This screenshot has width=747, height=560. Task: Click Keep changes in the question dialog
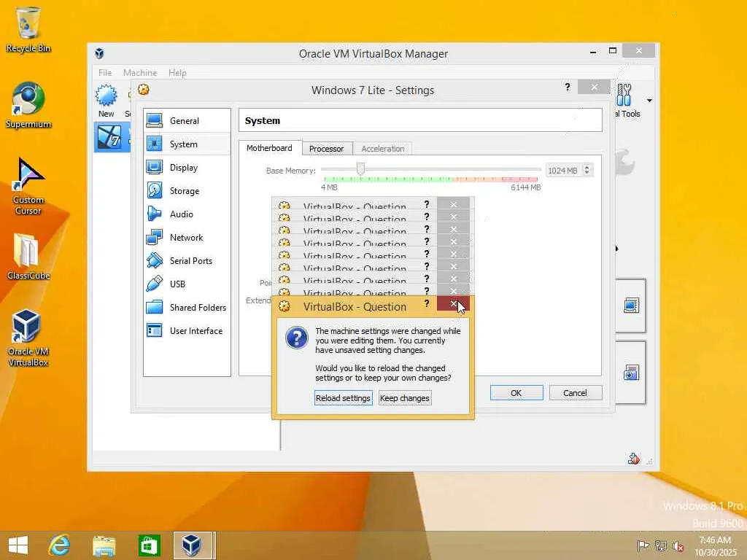coord(405,397)
